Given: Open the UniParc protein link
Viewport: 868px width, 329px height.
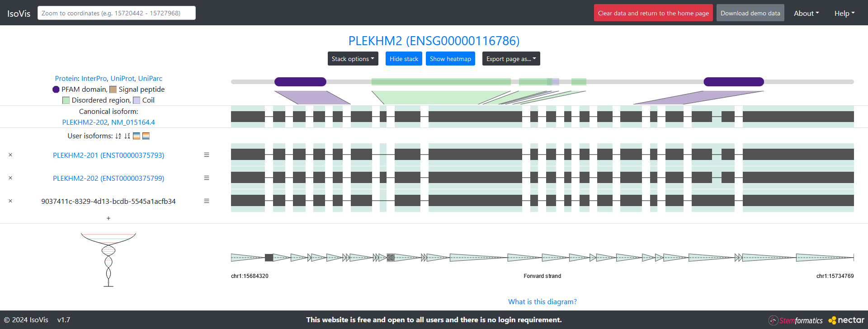Looking at the screenshot, I should click(x=150, y=79).
